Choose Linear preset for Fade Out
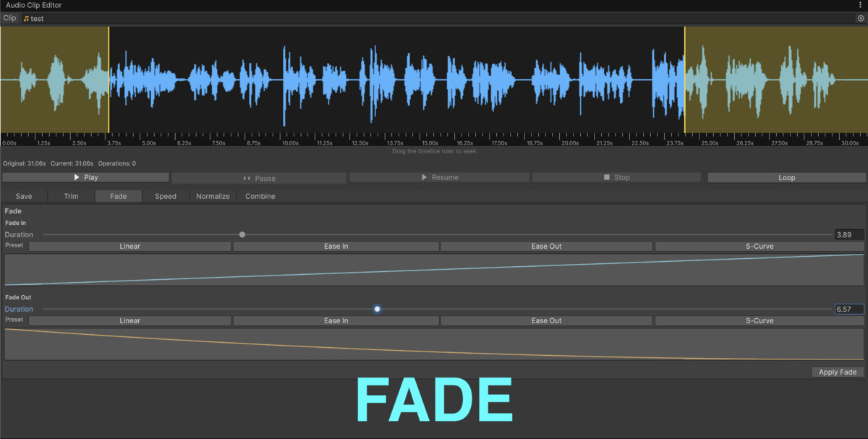Image resolution: width=868 pixels, height=439 pixels. click(130, 320)
